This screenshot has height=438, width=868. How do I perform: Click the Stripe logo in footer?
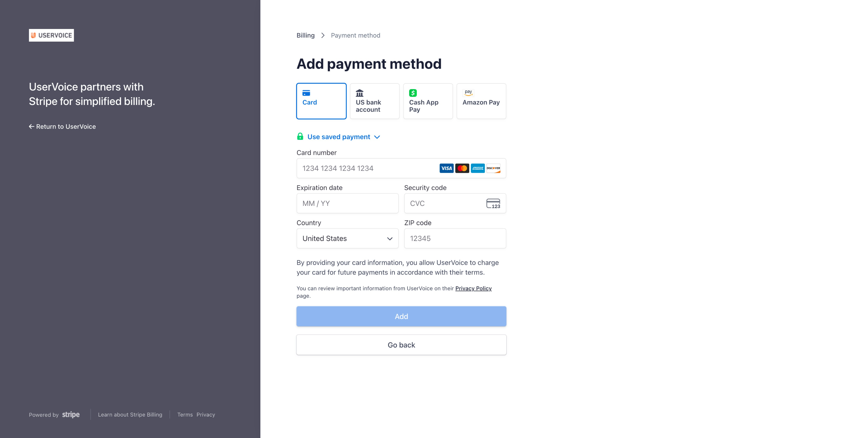coord(71,414)
